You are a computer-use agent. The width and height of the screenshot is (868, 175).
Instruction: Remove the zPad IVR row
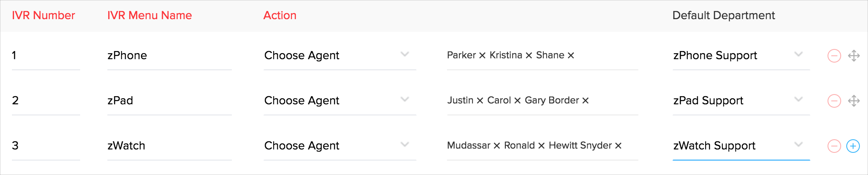point(834,101)
